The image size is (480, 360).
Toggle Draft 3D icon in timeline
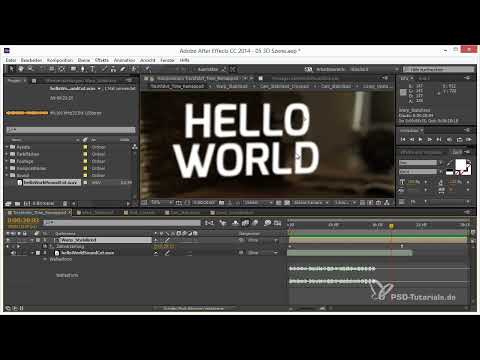pos(223,223)
